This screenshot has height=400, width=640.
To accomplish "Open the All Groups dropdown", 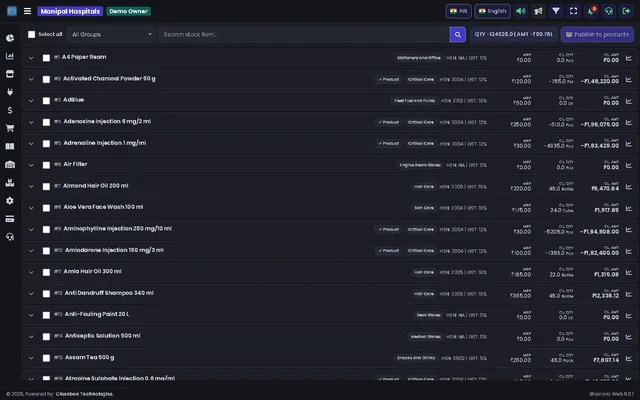I will pos(111,35).
